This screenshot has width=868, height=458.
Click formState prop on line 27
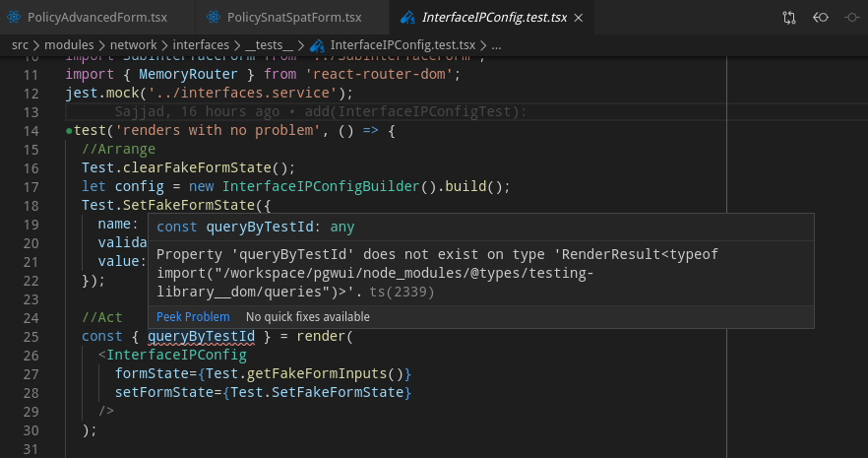(x=152, y=374)
